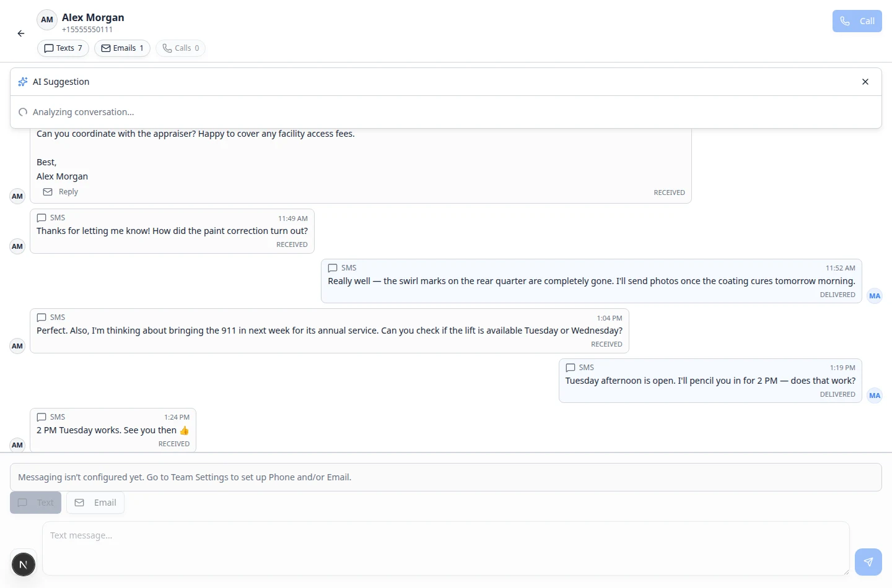
Task: Switch composer to Email mode
Action: (95, 503)
